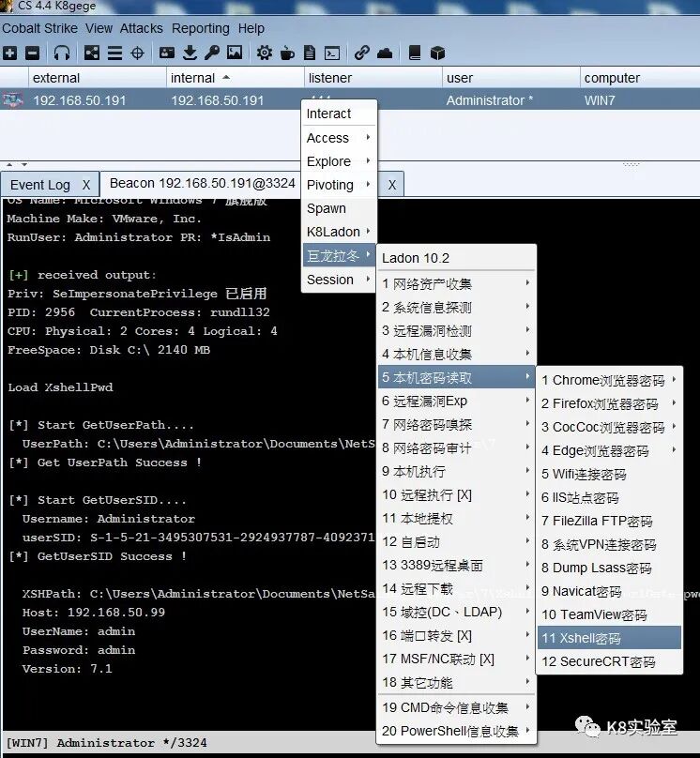Image resolution: width=700 pixels, height=758 pixels.
Task: Choose Interact in the context menu
Action: pyautogui.click(x=339, y=114)
